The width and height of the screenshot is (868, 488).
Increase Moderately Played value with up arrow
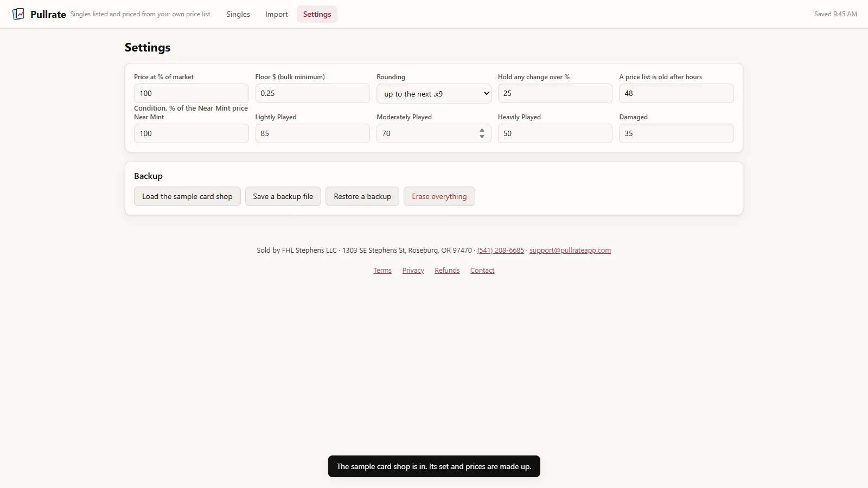click(x=482, y=130)
